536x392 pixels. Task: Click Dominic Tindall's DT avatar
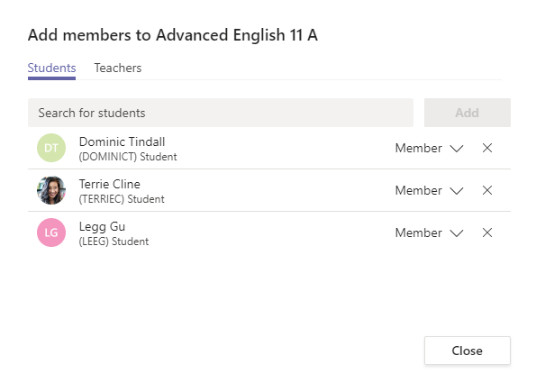click(51, 148)
